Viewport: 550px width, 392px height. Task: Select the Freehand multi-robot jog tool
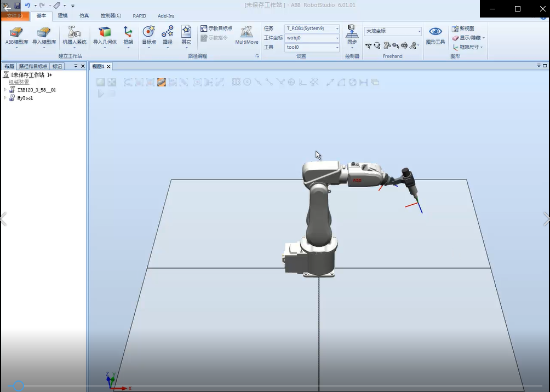[414, 45]
